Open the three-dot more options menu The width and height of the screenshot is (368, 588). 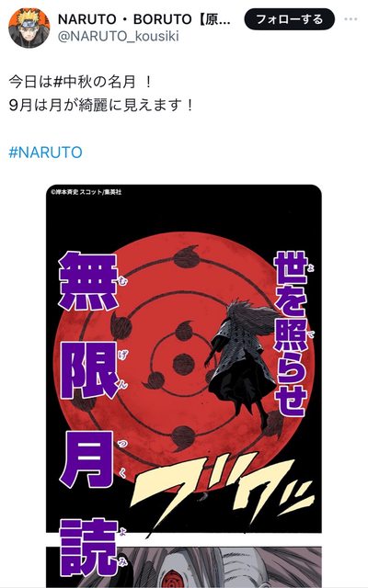coord(351,19)
